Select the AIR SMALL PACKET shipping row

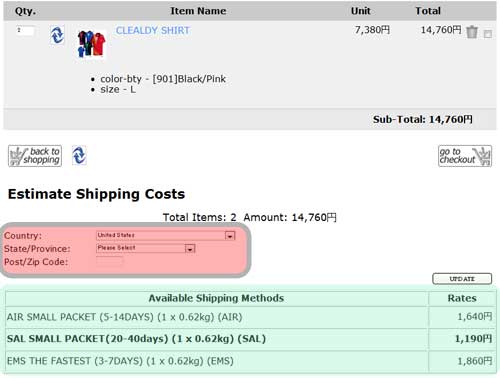(x=250, y=317)
